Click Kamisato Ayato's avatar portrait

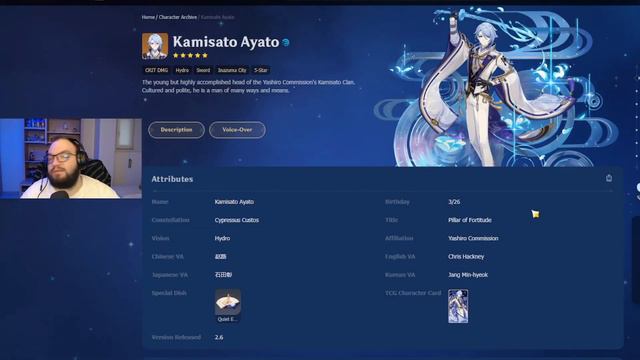pos(155,46)
